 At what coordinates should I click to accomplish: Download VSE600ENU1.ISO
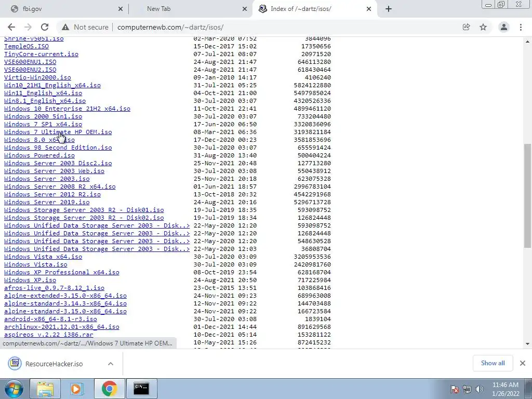click(x=30, y=62)
